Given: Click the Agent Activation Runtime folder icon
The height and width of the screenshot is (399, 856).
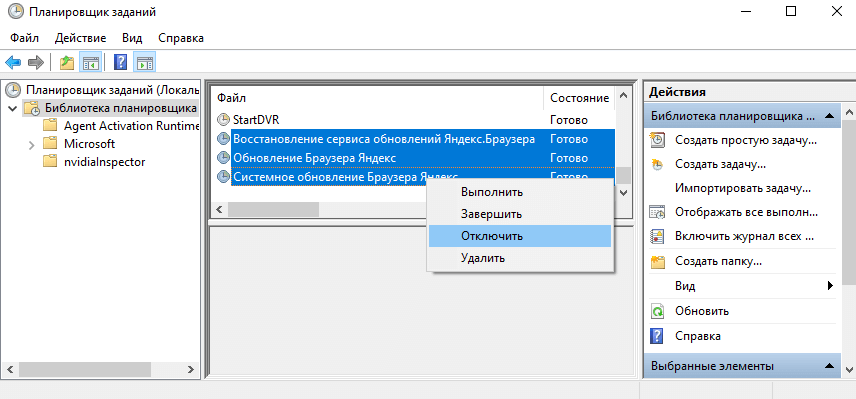Looking at the screenshot, I should 50,126.
